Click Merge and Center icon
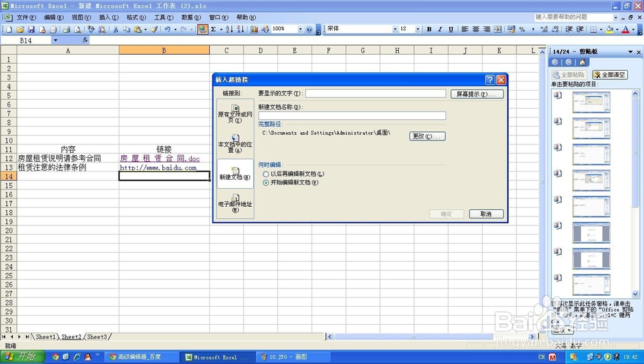644x364 pixels. tap(497, 29)
